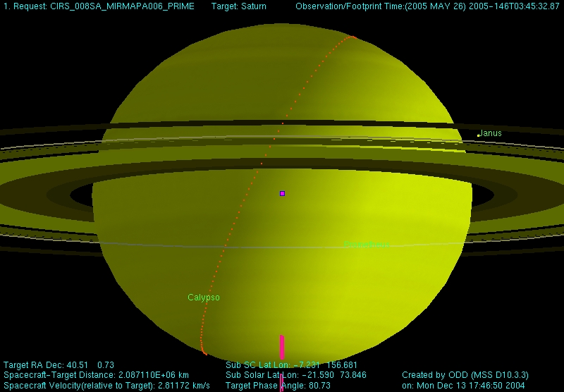Viewport: 564px width, 392px height.
Task: Click the 'Target: Saturn' header text
Action: click(x=239, y=6)
